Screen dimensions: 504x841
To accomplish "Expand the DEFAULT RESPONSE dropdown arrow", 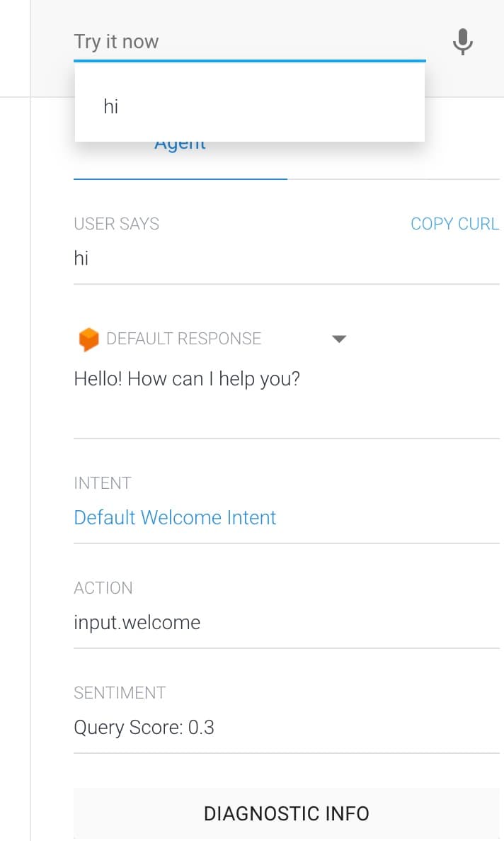I will point(339,339).
